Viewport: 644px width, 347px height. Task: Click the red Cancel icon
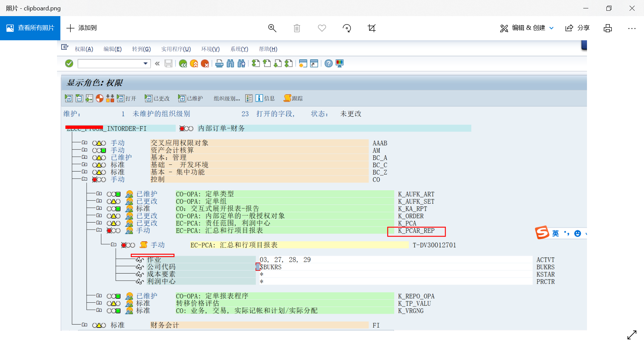(x=205, y=63)
